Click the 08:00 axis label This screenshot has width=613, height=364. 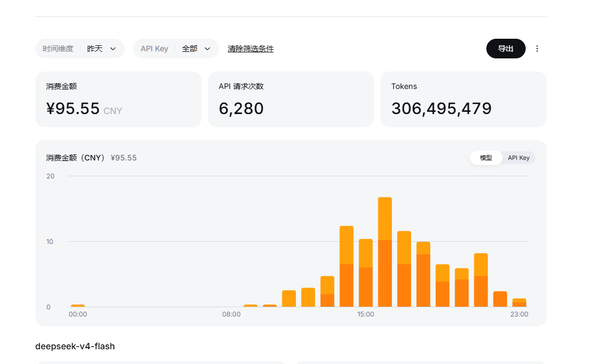pyautogui.click(x=231, y=314)
